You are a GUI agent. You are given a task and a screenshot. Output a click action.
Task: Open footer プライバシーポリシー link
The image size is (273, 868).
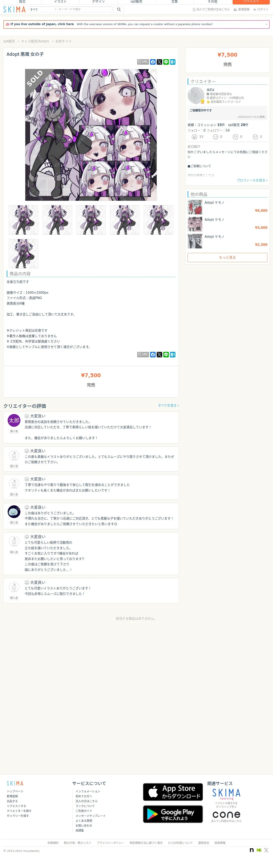tap(110, 843)
